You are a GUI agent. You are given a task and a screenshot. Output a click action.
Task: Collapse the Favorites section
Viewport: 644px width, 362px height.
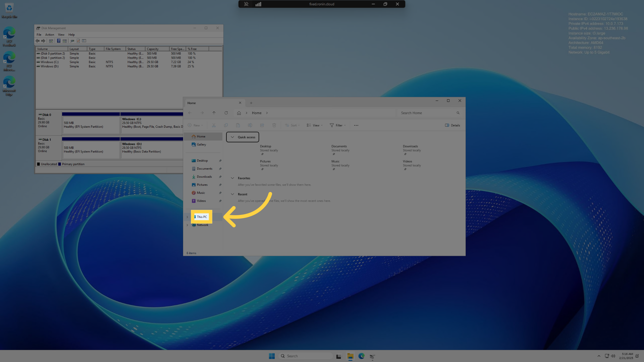tap(232, 178)
